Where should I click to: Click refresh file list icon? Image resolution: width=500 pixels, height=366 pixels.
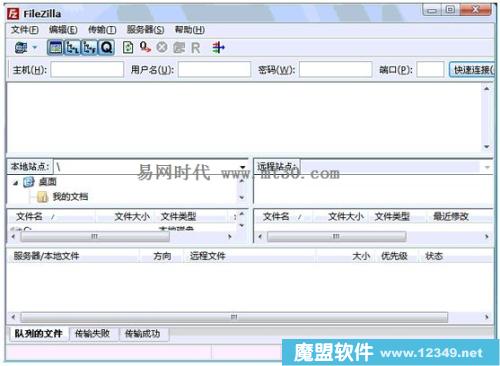click(128, 48)
